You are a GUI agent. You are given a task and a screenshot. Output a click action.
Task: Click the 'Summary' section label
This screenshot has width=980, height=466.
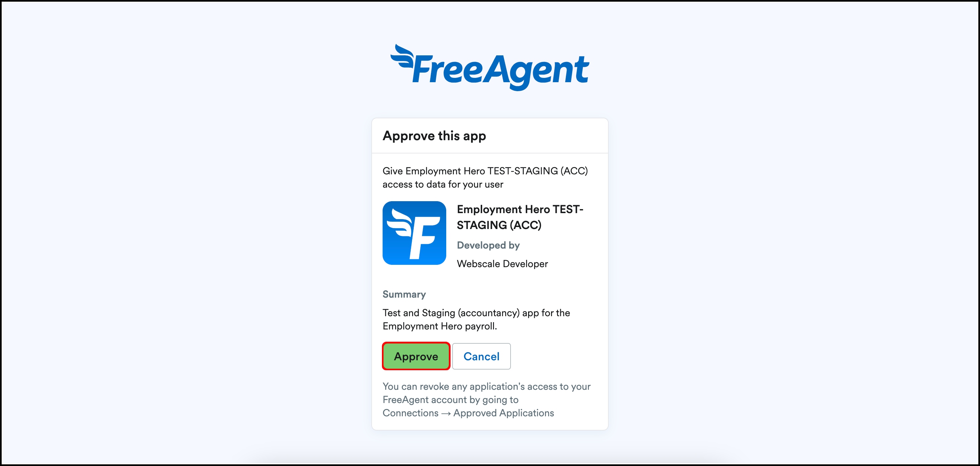coord(404,294)
